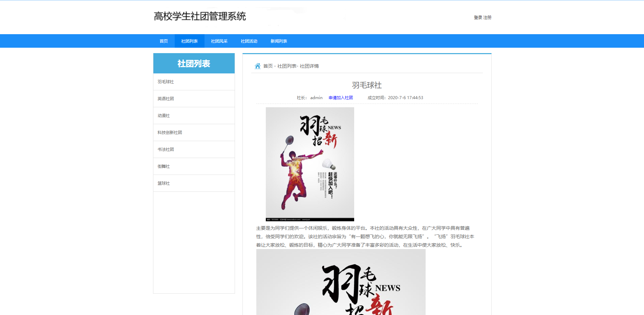Click the 社长: admin text

(x=309, y=98)
